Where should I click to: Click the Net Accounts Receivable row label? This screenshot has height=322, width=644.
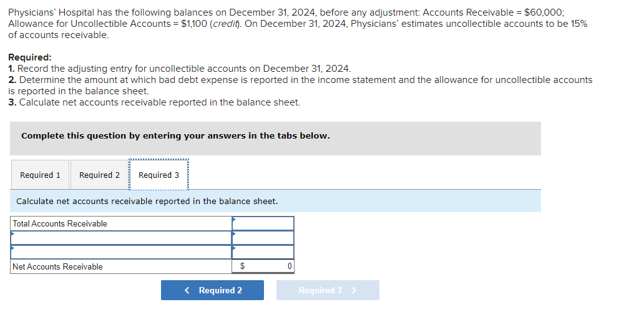[x=57, y=267]
